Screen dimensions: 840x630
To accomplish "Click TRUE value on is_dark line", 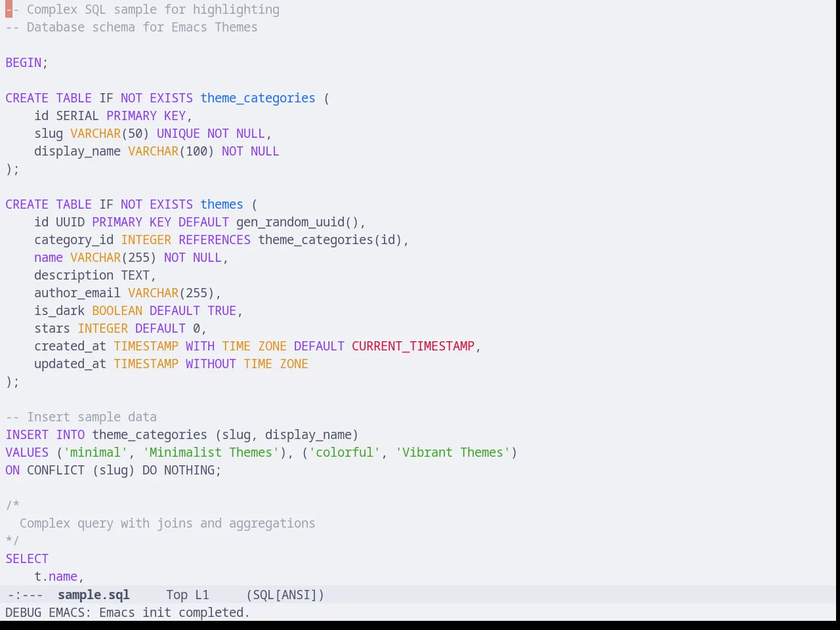I will tap(222, 311).
